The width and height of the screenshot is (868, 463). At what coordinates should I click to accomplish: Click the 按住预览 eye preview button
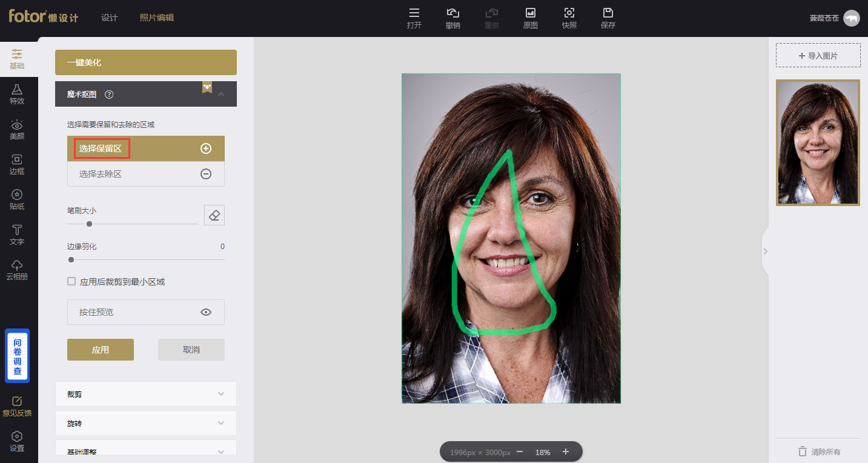pos(146,312)
